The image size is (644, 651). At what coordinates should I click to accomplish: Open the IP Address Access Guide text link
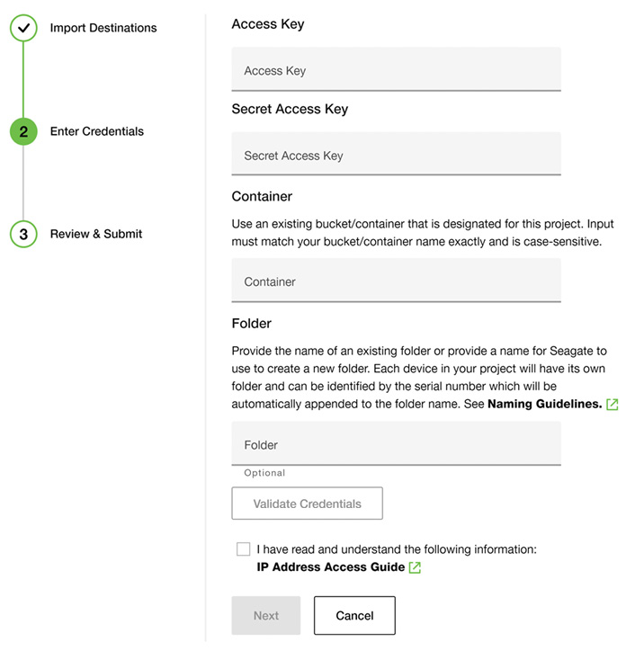tap(330, 567)
